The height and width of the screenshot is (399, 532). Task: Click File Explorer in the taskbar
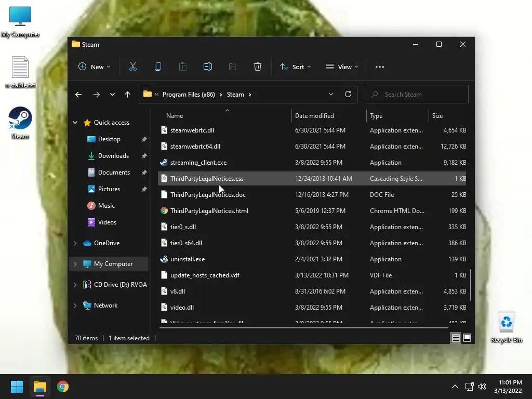39,387
